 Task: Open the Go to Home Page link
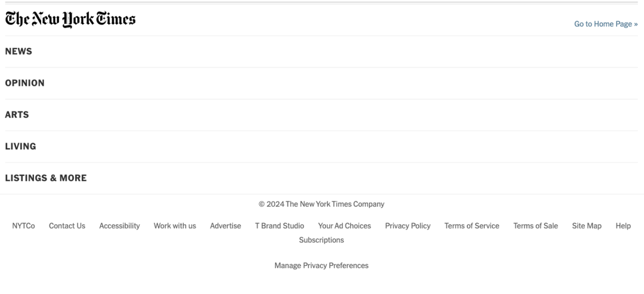click(605, 24)
